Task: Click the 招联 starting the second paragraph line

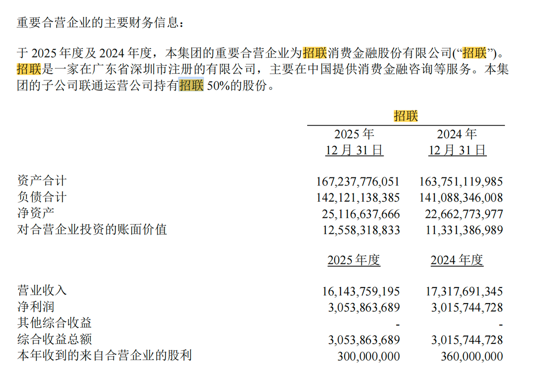Action: 29,69
